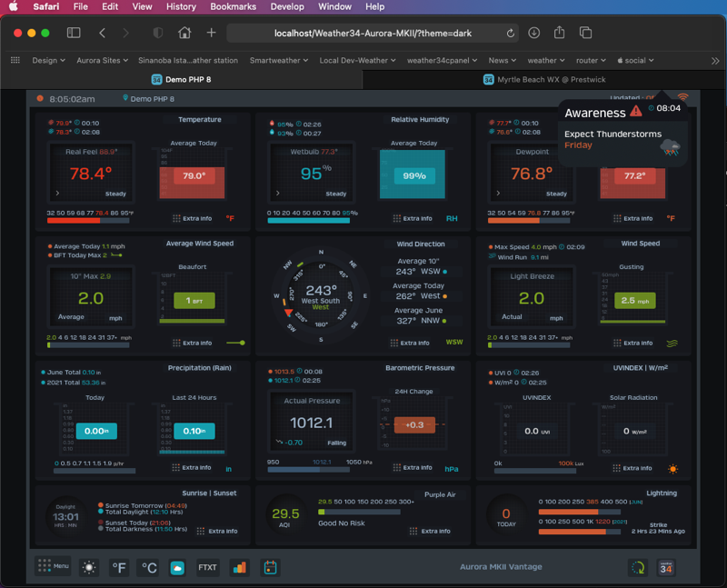The image size is (727, 588).
Task: Click the Safari sidebar toggle icon
Action: click(x=74, y=33)
